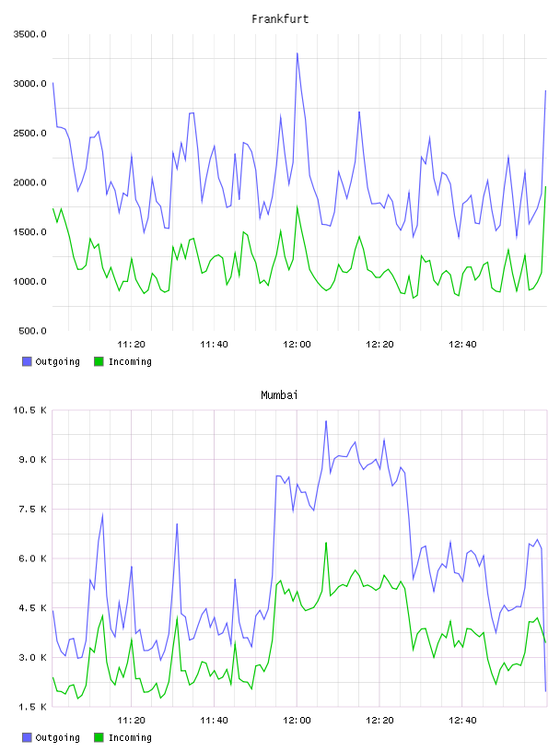The width and height of the screenshot is (560, 752).
Task: Click the Mumbai chart title
Action: [x=279, y=395]
